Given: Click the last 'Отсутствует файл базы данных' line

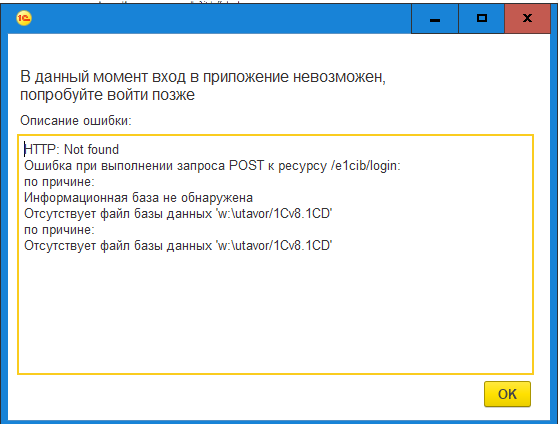Looking at the screenshot, I should 178,246.
